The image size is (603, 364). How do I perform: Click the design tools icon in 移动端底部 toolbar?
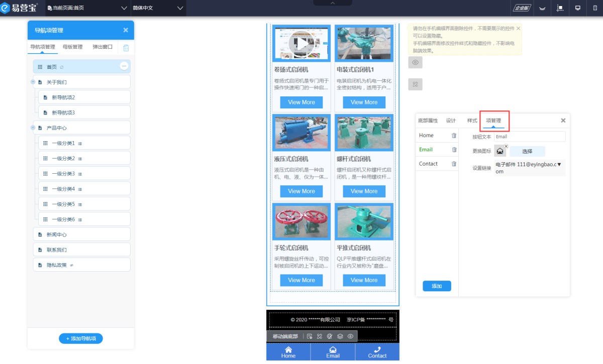click(x=319, y=336)
